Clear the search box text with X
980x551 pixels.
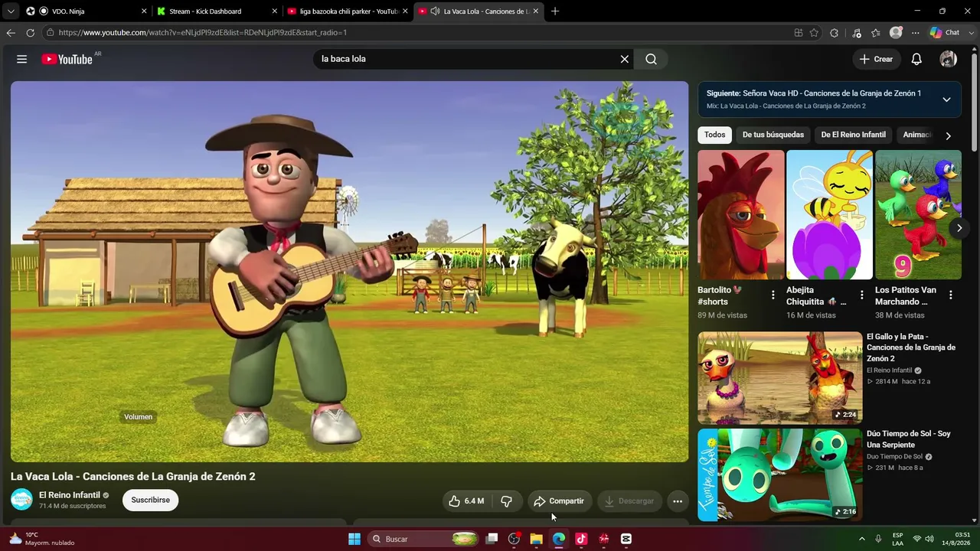coord(625,59)
